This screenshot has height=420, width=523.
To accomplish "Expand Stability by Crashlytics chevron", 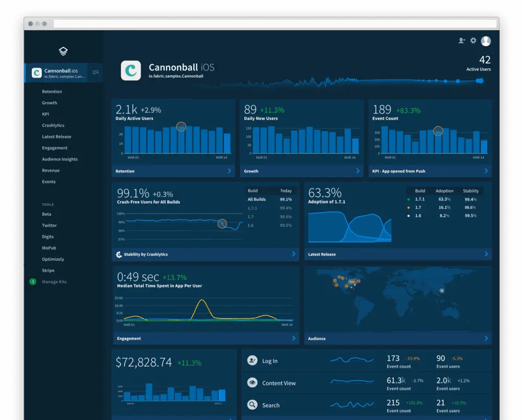I will [294, 254].
